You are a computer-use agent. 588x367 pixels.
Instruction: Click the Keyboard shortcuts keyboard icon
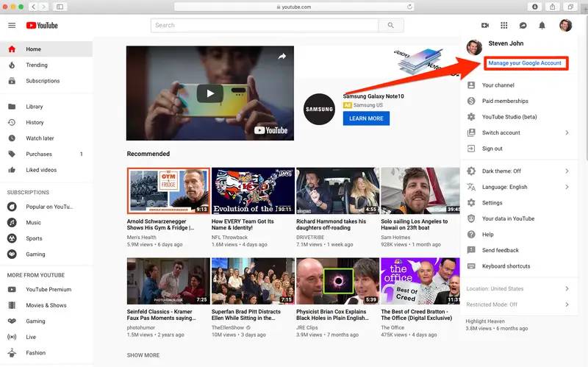[471, 266]
